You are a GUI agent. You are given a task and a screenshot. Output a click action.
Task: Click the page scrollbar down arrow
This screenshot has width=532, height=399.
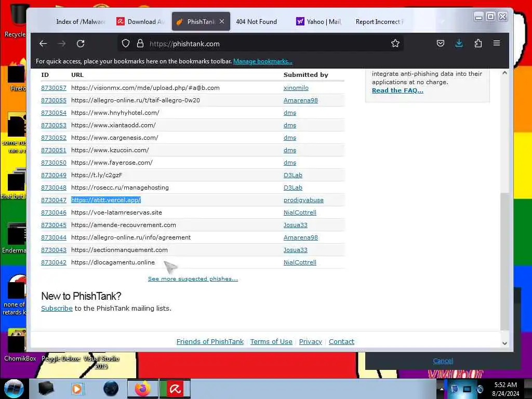pos(504,343)
